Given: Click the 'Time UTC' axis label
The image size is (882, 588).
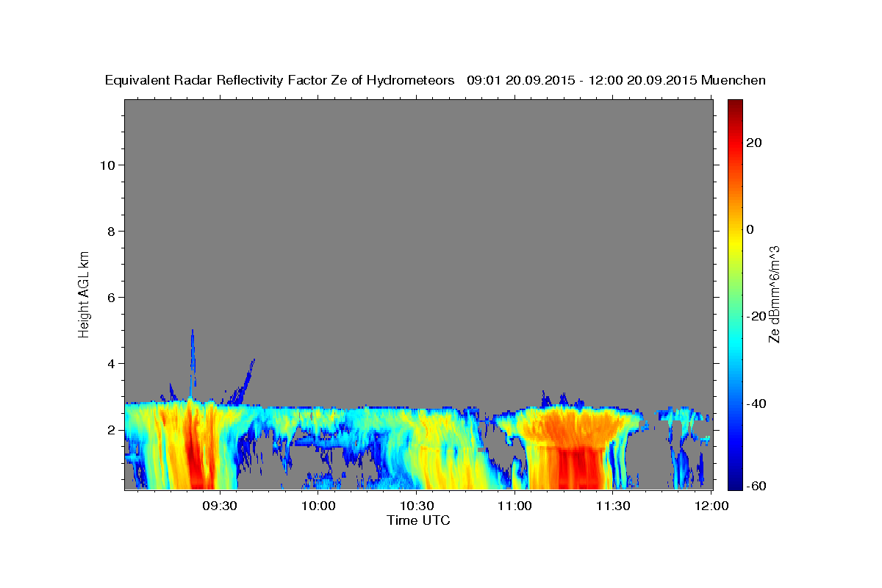Looking at the screenshot, I should [418, 520].
